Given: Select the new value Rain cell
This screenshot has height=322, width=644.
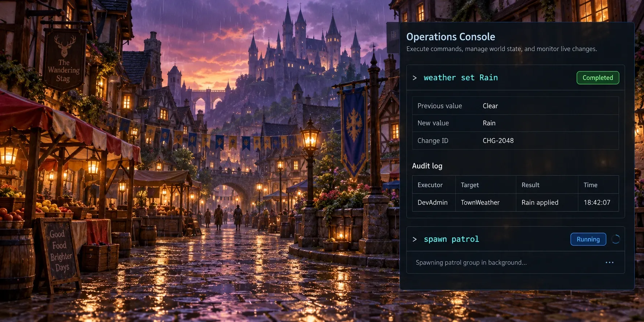Looking at the screenshot, I should click(x=489, y=123).
